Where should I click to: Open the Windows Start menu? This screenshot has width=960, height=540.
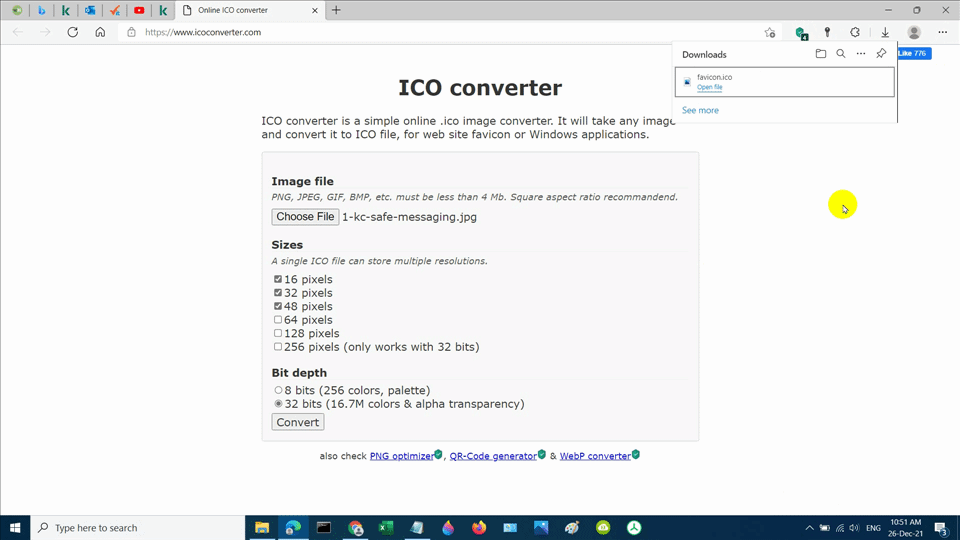(x=15, y=528)
